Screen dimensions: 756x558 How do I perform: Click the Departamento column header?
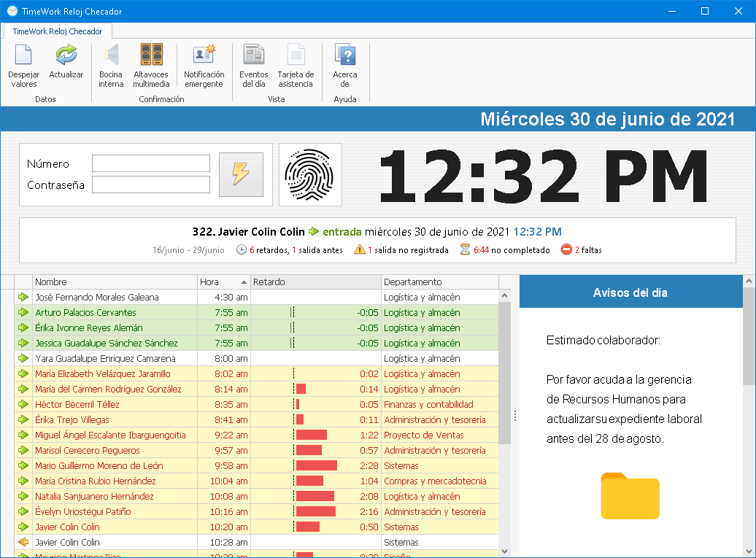pos(439,282)
